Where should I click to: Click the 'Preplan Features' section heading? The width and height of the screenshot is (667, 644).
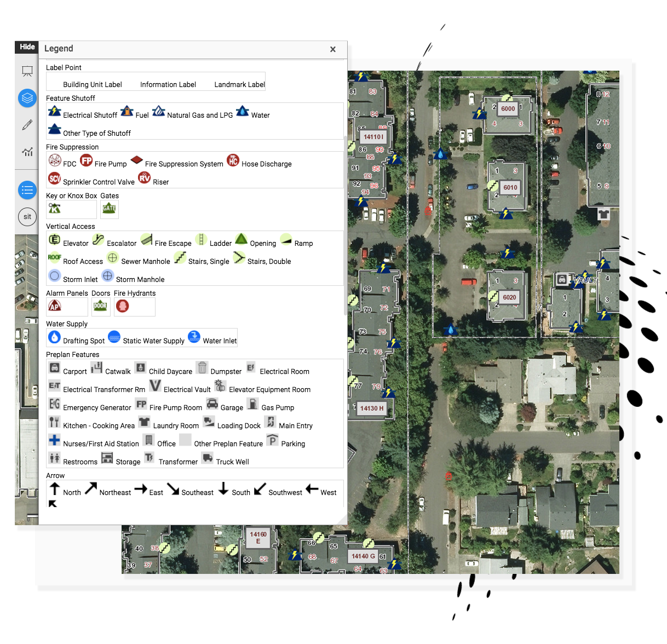click(73, 355)
